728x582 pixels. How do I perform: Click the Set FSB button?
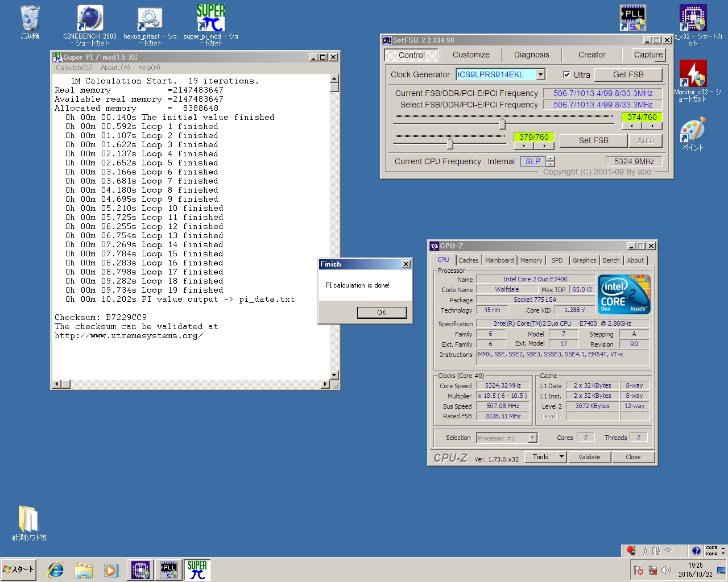tap(594, 140)
